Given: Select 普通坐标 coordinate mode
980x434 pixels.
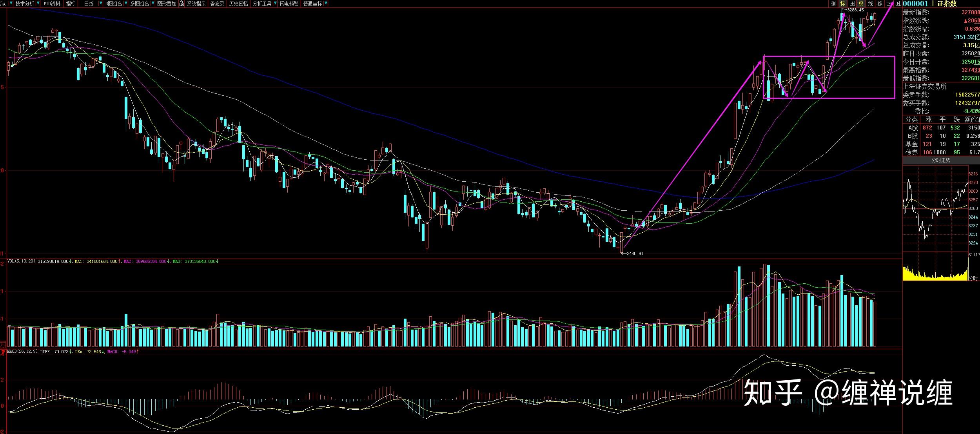Looking at the screenshot, I should 312,4.
